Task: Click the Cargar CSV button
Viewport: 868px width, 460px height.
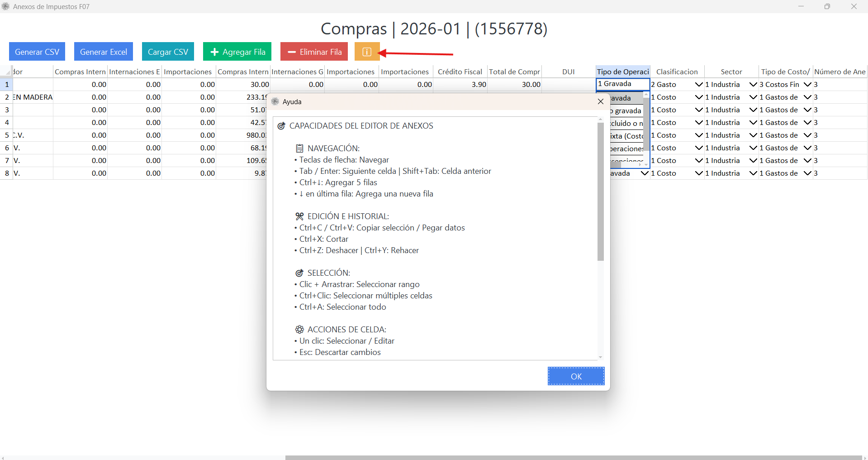Action: pos(168,52)
